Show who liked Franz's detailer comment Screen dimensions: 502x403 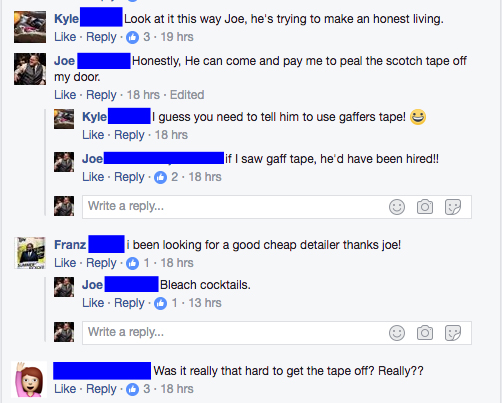pyautogui.click(x=137, y=263)
